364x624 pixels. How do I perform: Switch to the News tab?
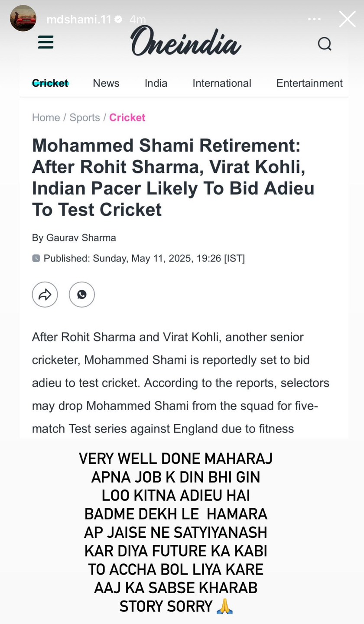tap(106, 83)
